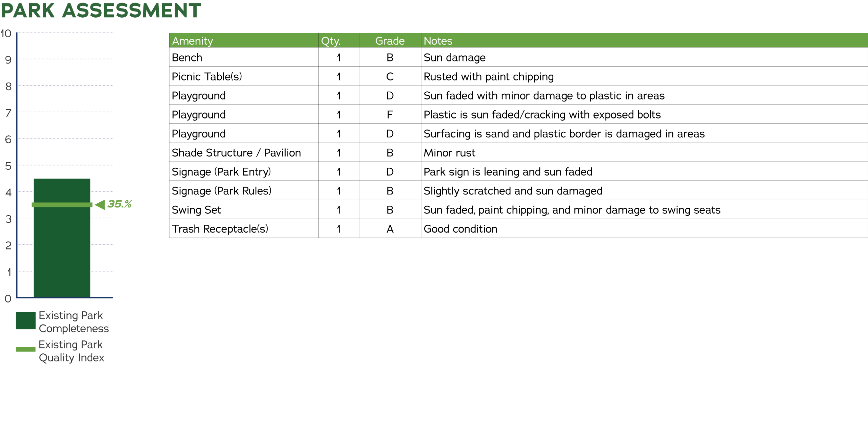Screen dimensions: 868x425
Task: Click the Notes column header
Action: 438,41
